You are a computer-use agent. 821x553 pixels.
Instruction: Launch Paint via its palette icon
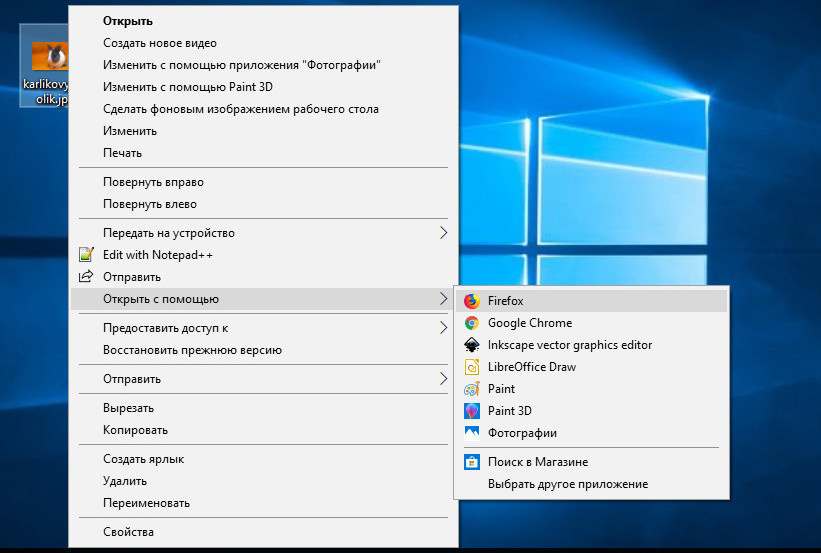click(x=472, y=389)
